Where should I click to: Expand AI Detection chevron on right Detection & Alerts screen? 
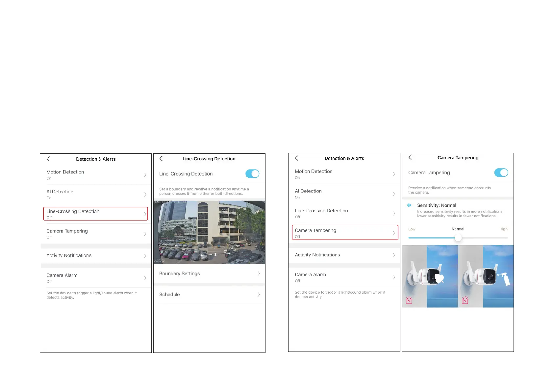click(x=394, y=194)
